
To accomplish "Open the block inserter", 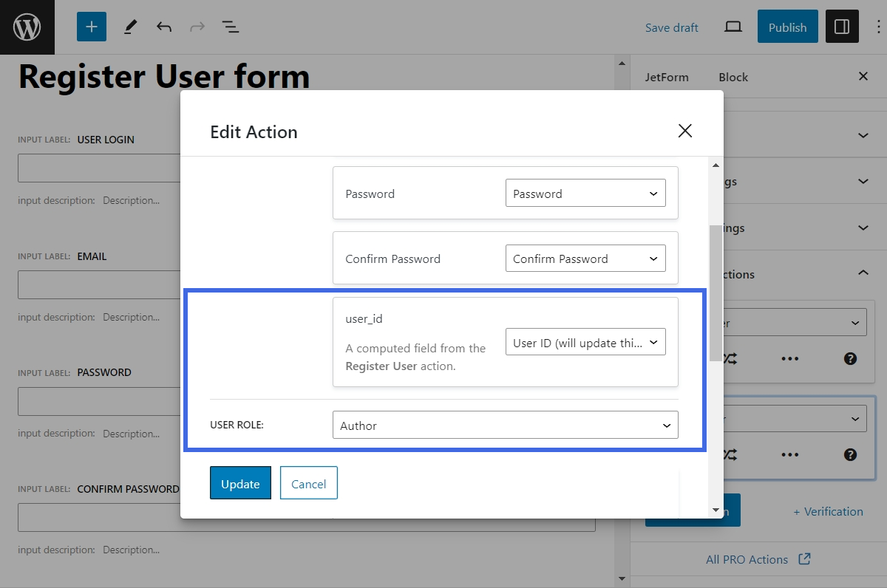I will pyautogui.click(x=91, y=27).
